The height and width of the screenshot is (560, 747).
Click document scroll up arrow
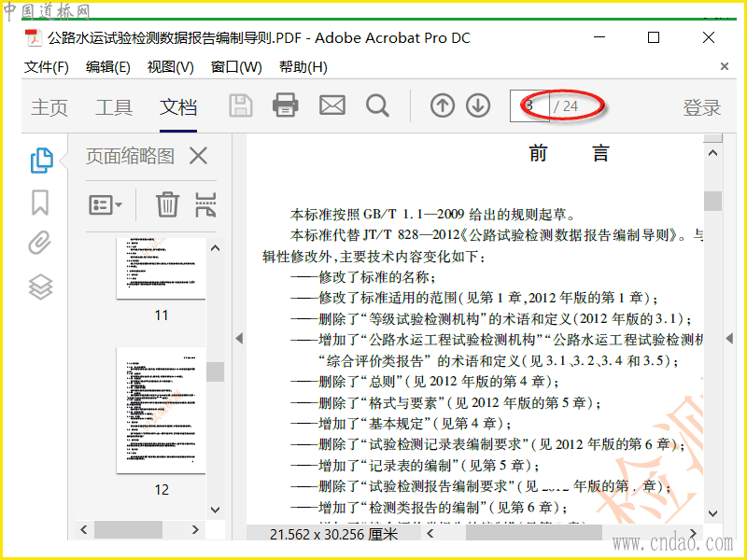pos(712,153)
